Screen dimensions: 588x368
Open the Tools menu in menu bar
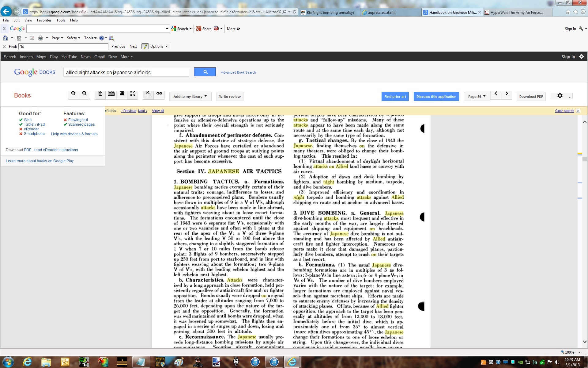[x=61, y=20]
